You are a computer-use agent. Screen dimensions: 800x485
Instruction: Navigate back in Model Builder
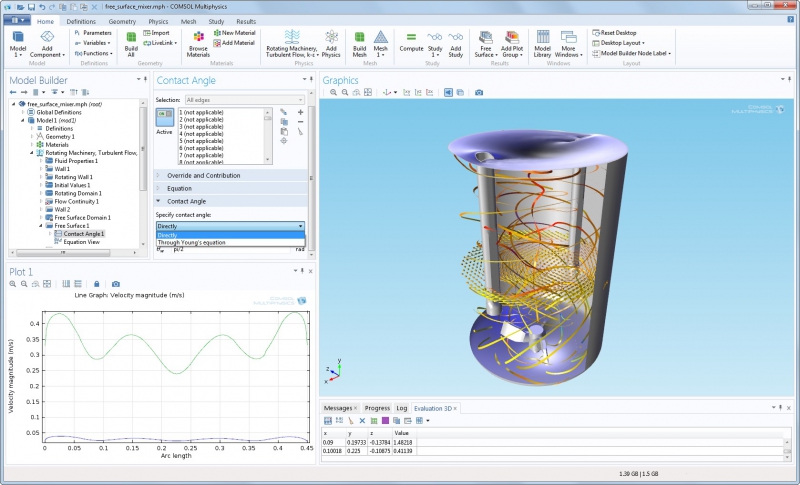[x=13, y=92]
